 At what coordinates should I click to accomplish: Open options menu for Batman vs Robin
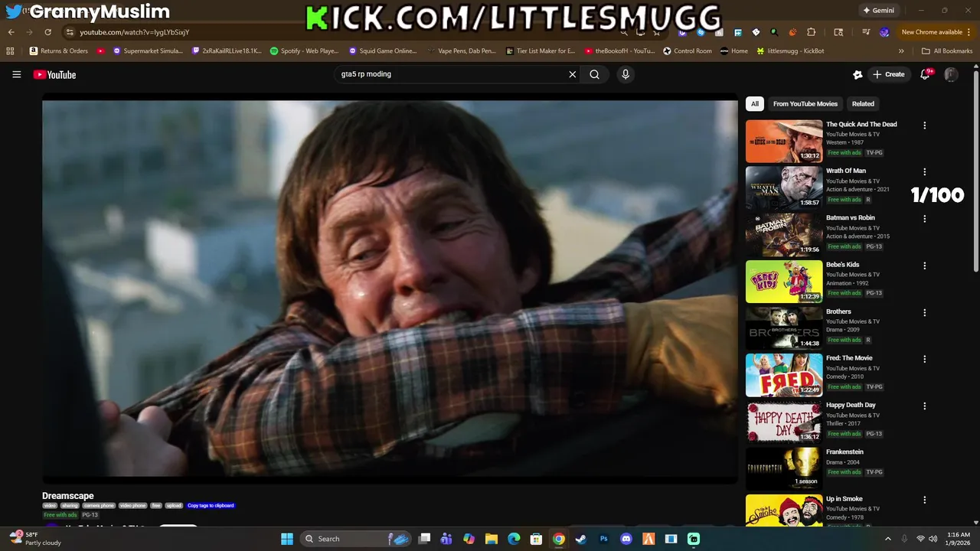(924, 218)
